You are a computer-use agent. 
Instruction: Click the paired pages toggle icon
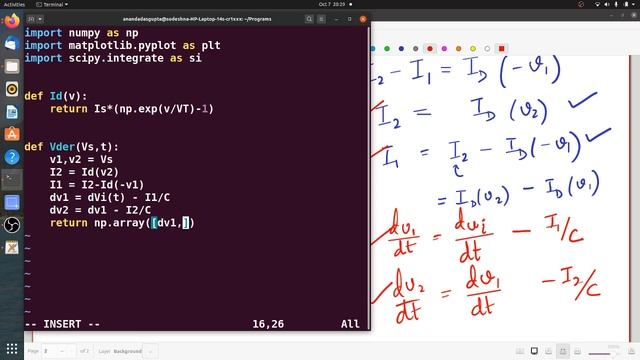tap(520, 351)
